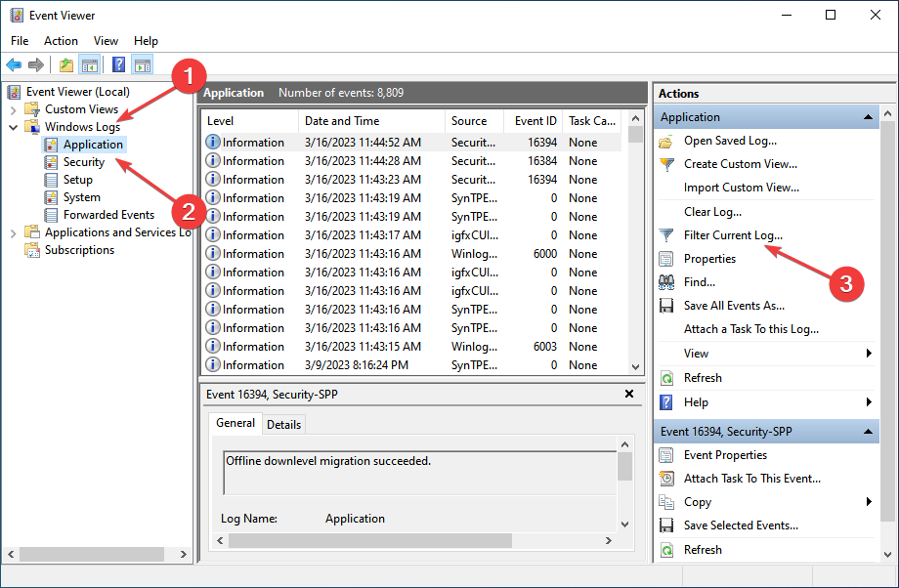
Task: Click Attach a Task To this Log...
Action: pos(751,329)
